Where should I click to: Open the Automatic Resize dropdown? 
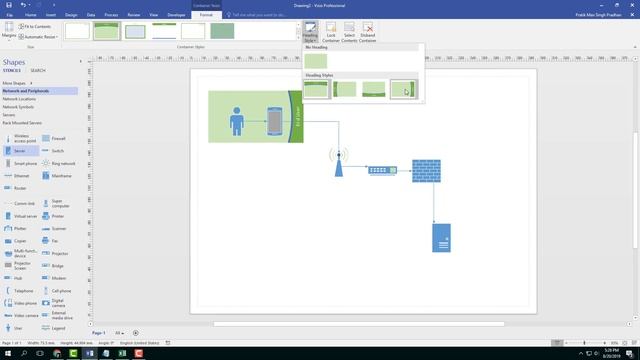[x=38, y=37]
